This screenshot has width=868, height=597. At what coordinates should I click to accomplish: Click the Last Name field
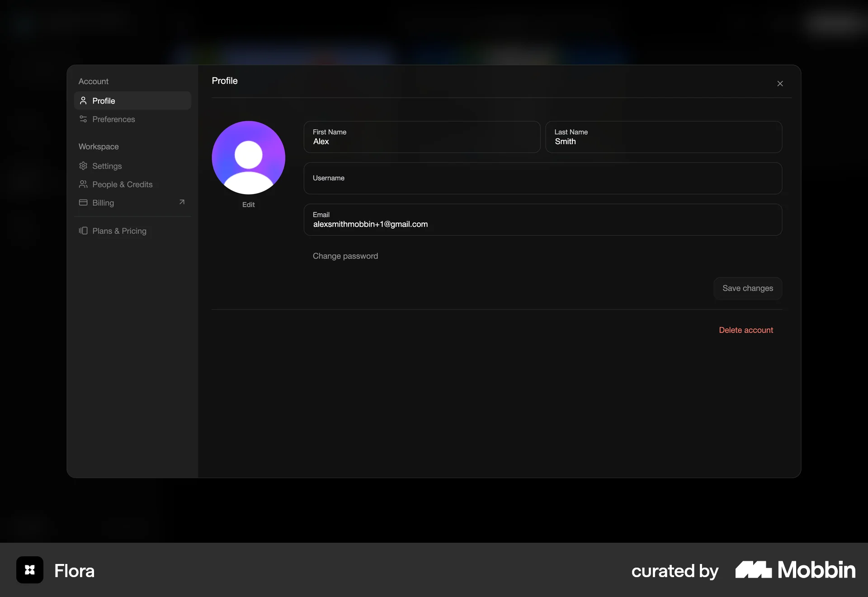[x=663, y=137]
